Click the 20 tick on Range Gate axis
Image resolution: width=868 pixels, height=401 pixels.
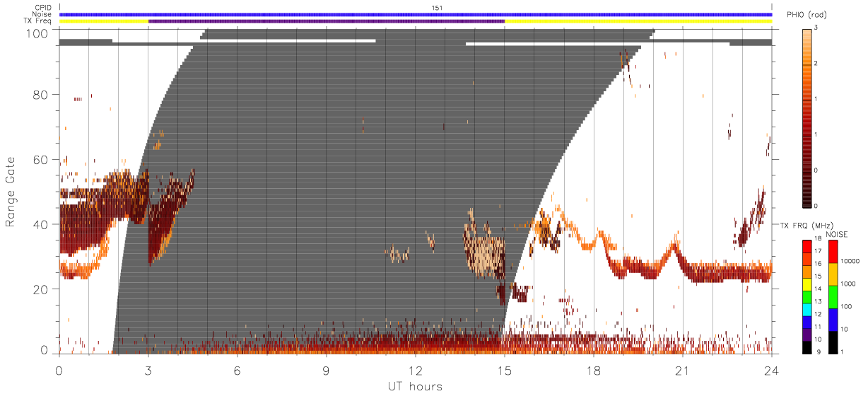[x=40, y=289]
